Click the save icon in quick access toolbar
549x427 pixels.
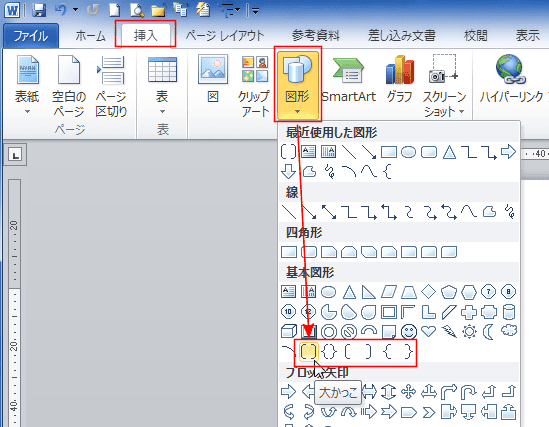pos(39,10)
